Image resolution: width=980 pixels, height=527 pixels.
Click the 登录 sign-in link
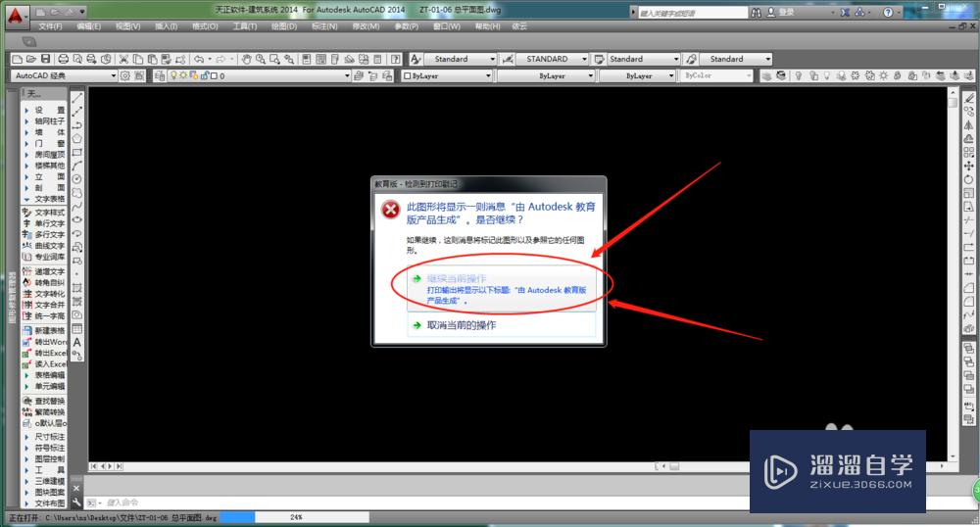point(787,12)
